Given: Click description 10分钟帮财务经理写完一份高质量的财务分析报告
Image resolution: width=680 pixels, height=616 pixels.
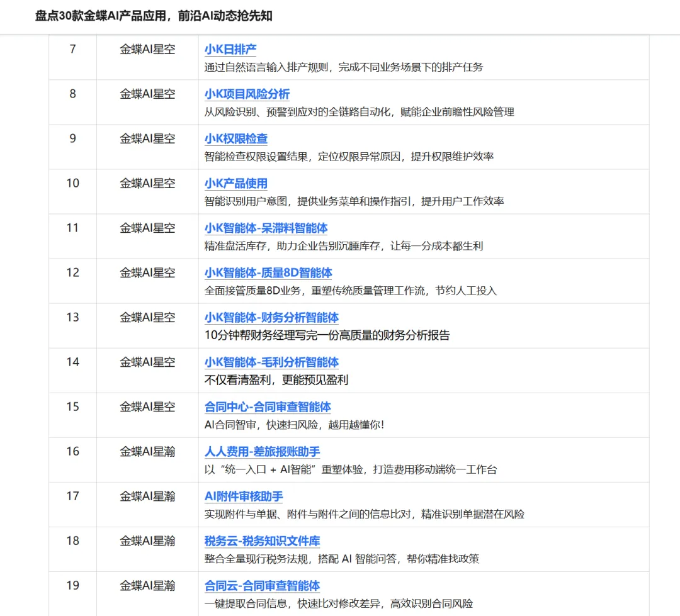Looking at the screenshot, I should [x=327, y=335].
